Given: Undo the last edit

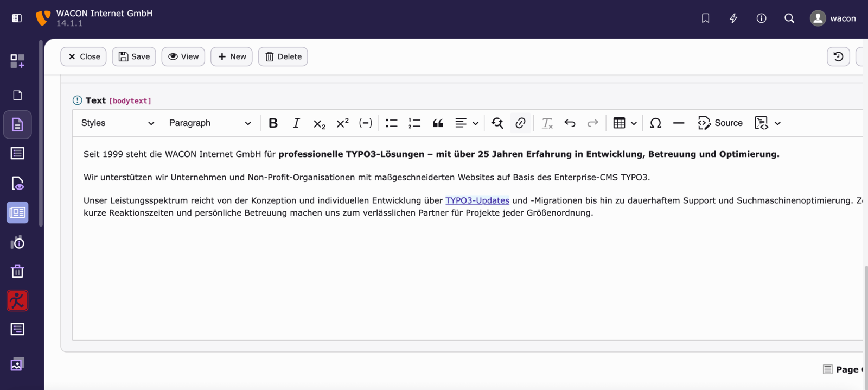Looking at the screenshot, I should click(x=570, y=123).
